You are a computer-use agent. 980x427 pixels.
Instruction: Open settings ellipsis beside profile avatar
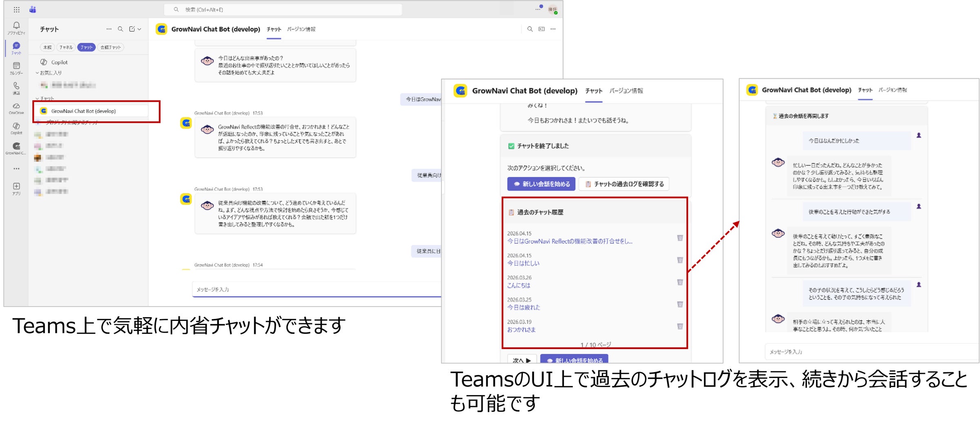point(539,9)
